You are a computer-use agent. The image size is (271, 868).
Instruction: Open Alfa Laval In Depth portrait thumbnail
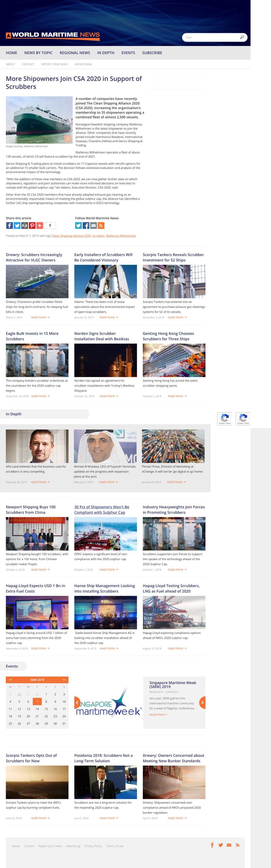(37, 446)
